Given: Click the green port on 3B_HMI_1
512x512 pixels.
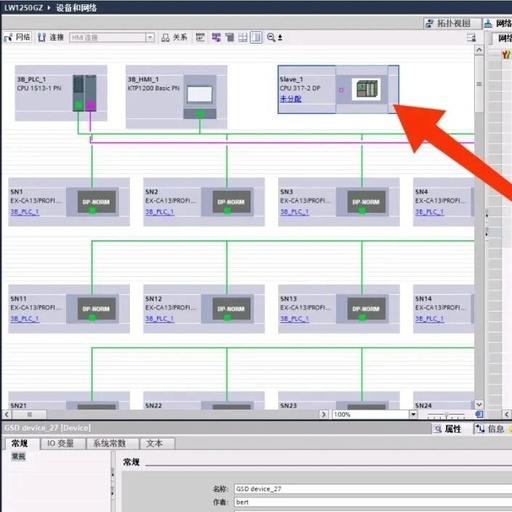Looking at the screenshot, I should click(x=200, y=114).
